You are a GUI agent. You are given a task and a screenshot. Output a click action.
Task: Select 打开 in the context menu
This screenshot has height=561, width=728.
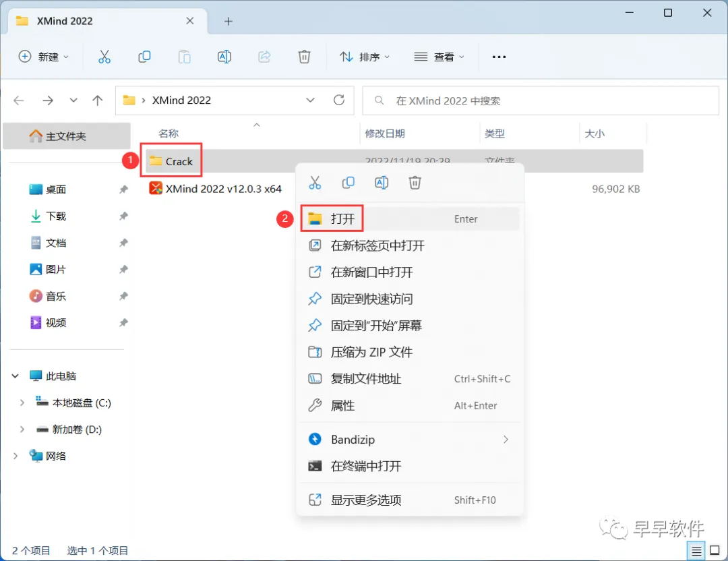(410, 218)
